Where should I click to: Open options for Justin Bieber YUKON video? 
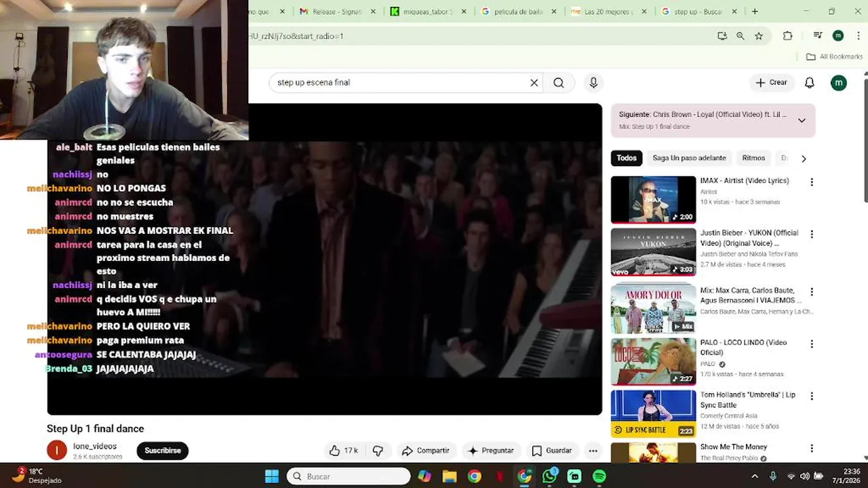click(811, 234)
